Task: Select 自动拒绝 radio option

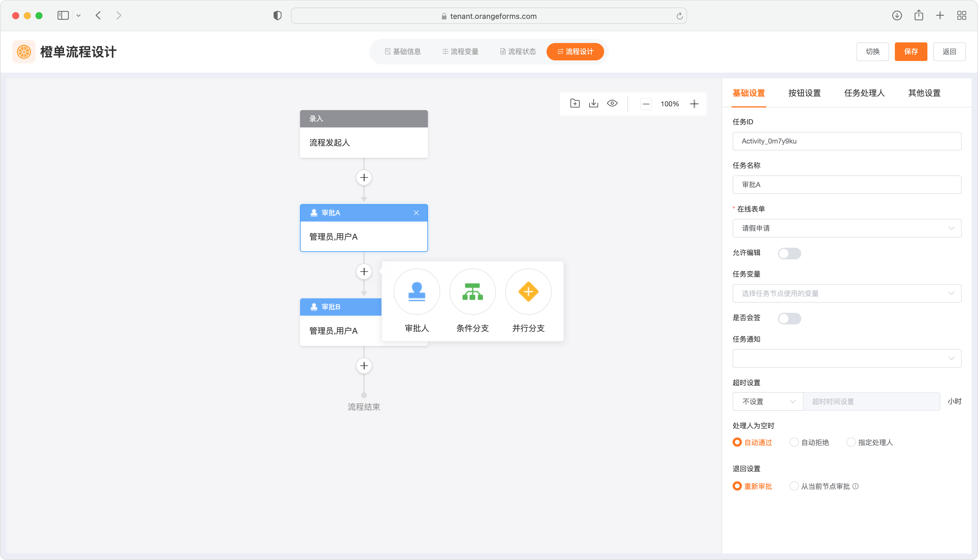Action: click(x=794, y=442)
